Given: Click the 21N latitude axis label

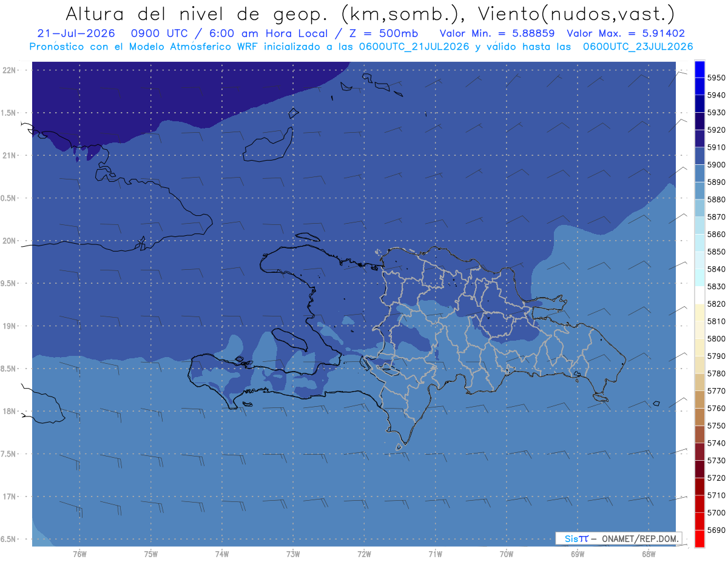Looking at the screenshot, I should click(8, 155).
